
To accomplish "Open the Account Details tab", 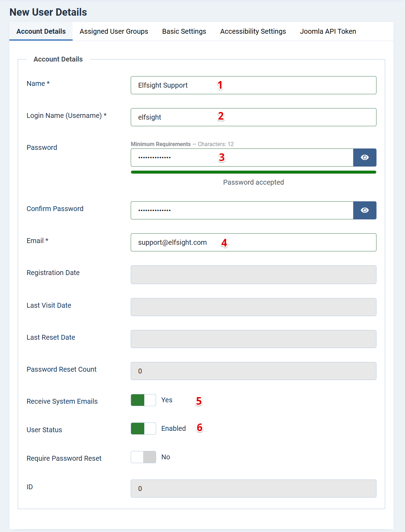I will pos(41,31).
